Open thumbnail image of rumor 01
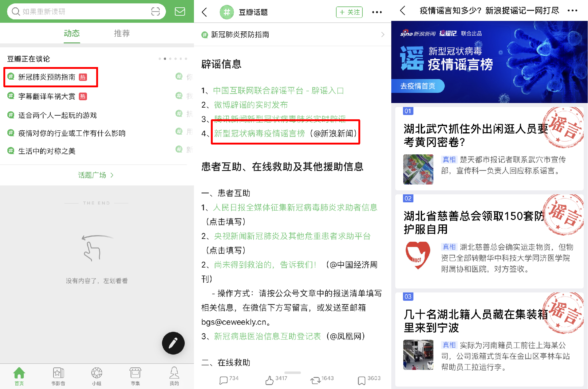Screen dimensions: 588x389 [418, 169]
